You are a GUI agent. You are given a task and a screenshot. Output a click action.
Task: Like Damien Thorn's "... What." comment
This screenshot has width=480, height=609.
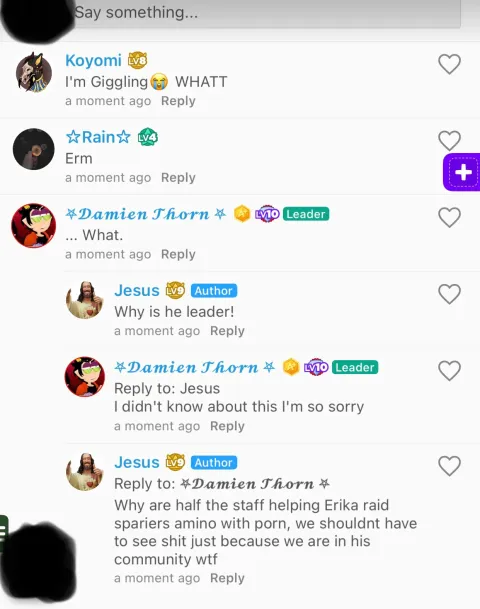[449, 217]
